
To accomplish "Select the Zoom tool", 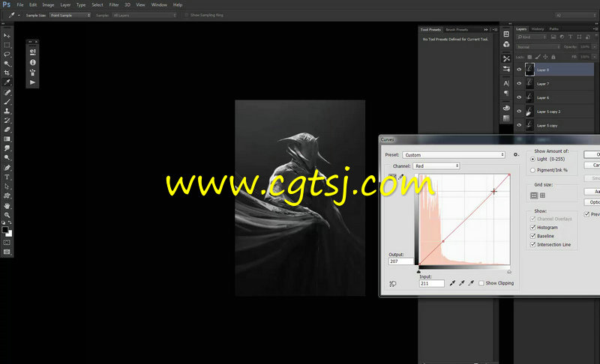I will pos(7,215).
